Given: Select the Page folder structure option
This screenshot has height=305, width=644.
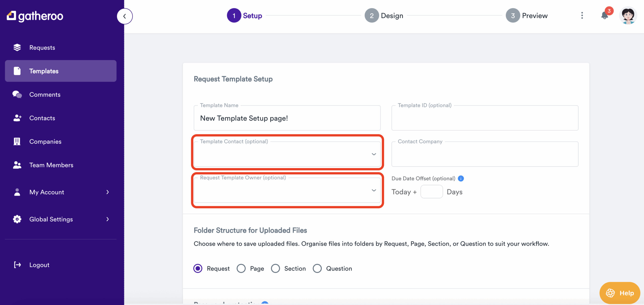Looking at the screenshot, I should 241,269.
